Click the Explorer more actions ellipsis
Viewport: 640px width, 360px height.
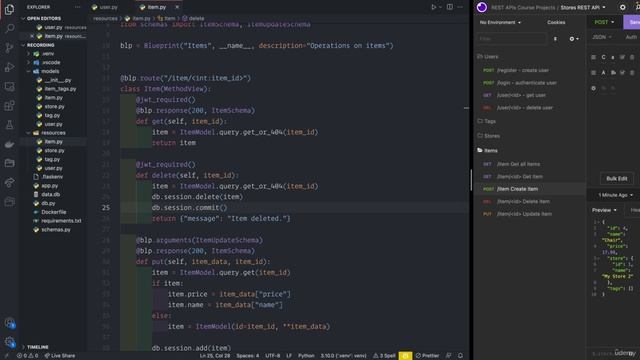pyautogui.click(x=77, y=7)
